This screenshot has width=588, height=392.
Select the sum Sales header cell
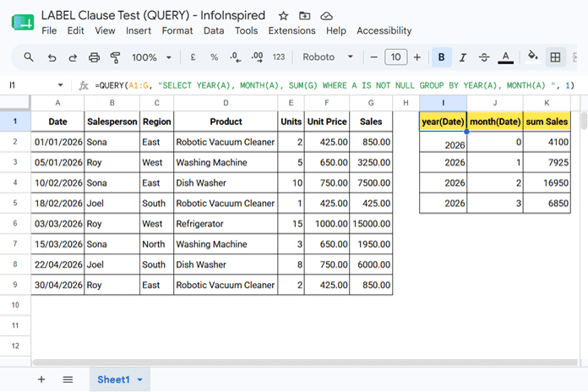click(547, 122)
